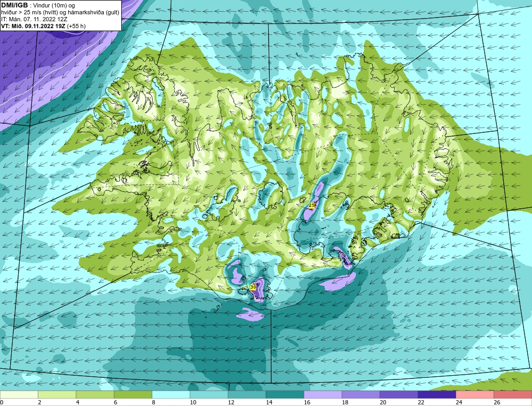Select the medium purple 18–20 m/s legend swatch
532x406 pixels.
tap(361, 394)
